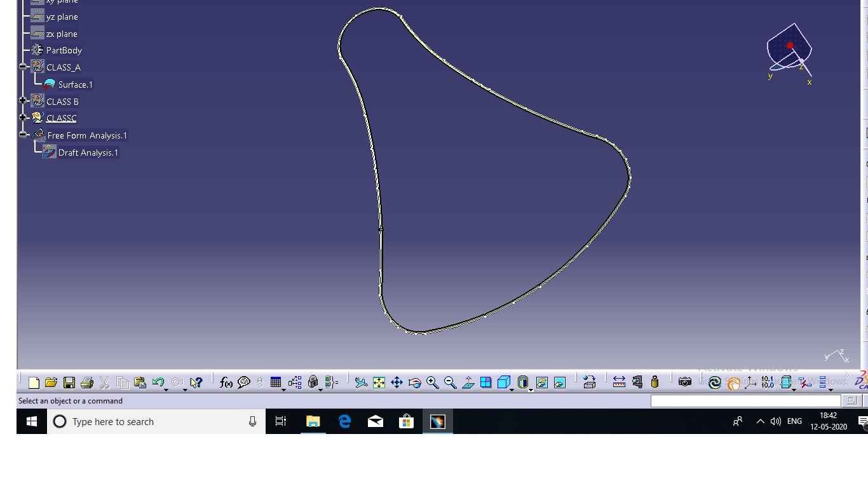This screenshot has height=488, width=868.
Task: Open File Explorer from the taskbar
Action: [313, 421]
